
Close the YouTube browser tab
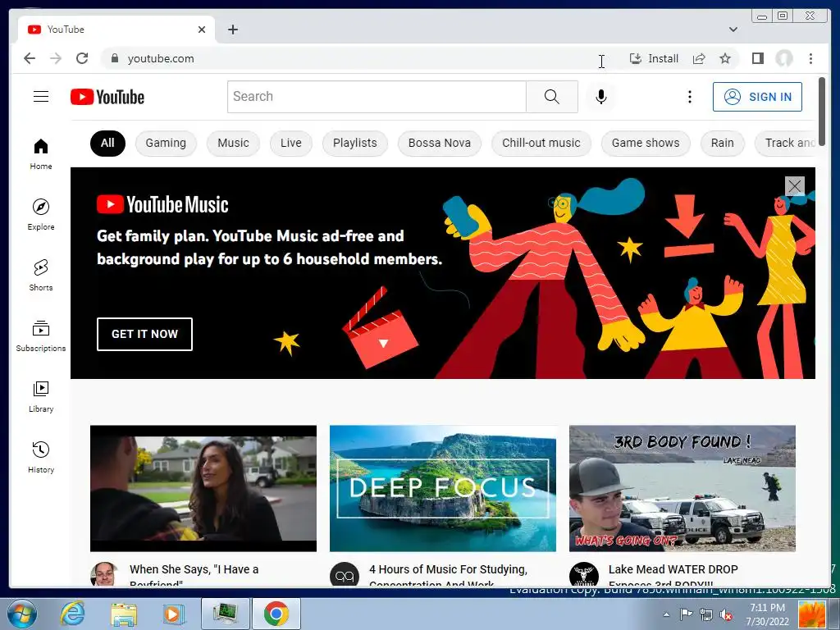[202, 30]
